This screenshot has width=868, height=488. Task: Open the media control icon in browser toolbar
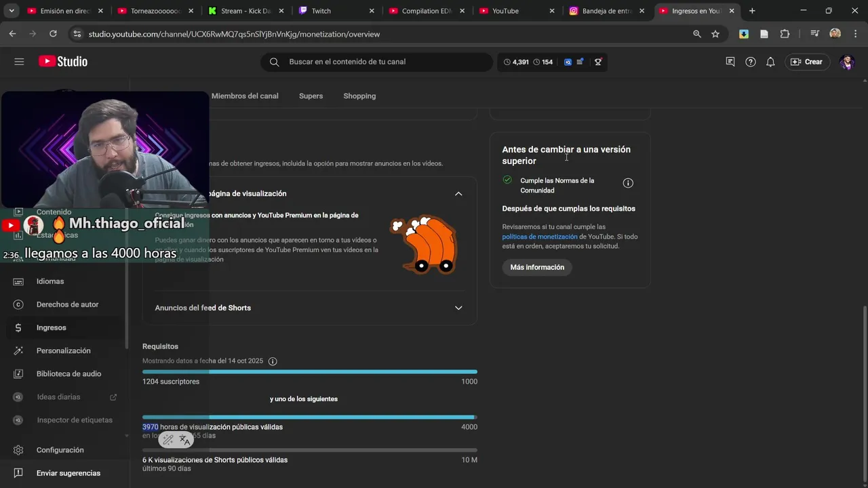coord(815,34)
